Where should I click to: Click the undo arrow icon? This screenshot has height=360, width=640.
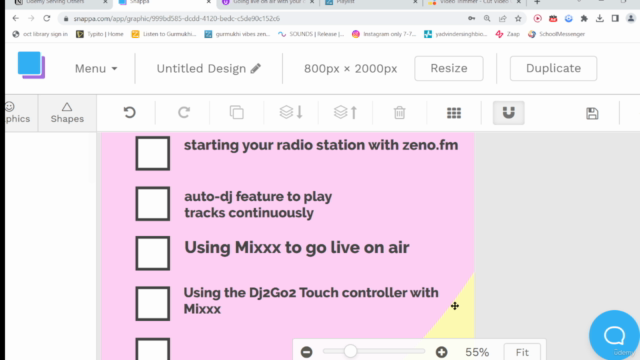[x=129, y=112]
